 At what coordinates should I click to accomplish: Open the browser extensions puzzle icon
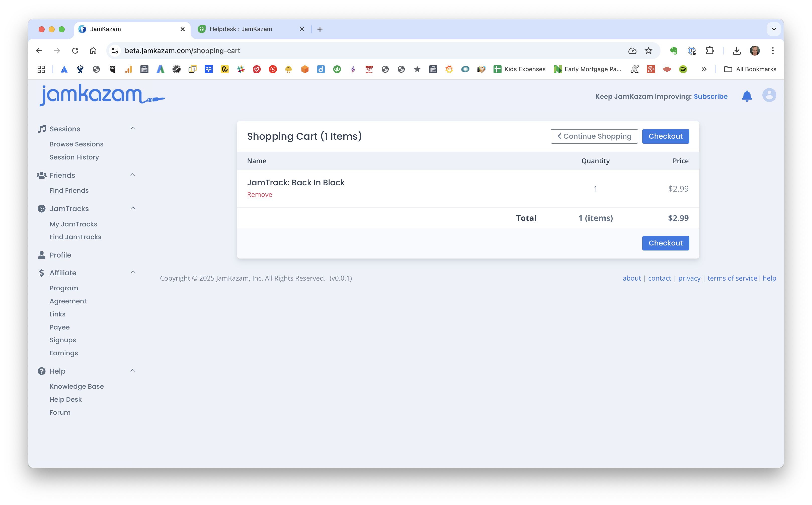(709, 51)
